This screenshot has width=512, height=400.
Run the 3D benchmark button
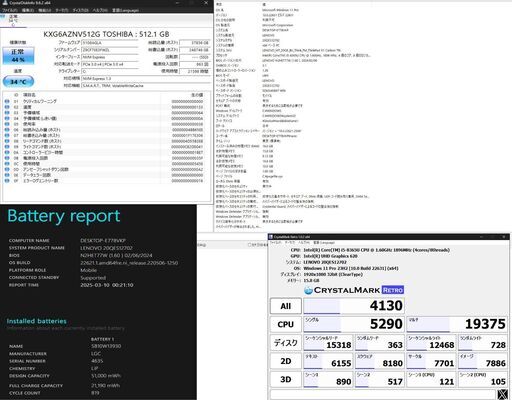pos(286,379)
